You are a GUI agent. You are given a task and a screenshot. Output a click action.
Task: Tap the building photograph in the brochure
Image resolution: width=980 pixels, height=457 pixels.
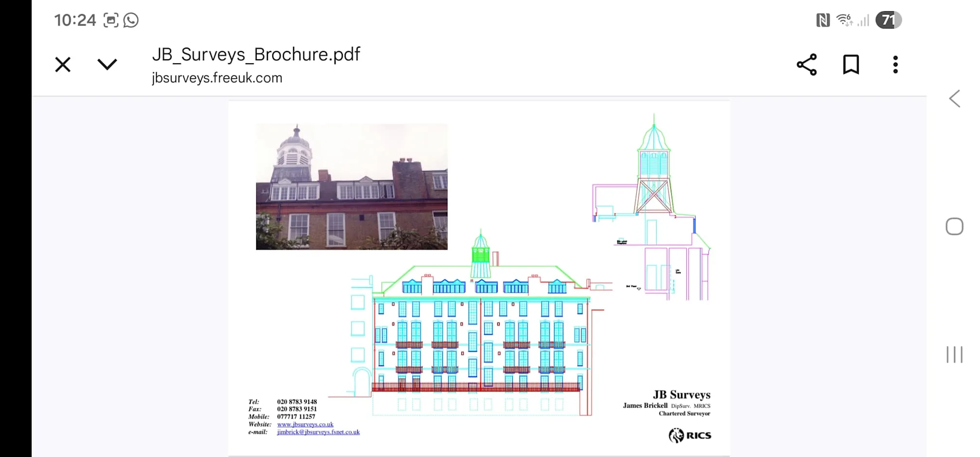pos(351,187)
